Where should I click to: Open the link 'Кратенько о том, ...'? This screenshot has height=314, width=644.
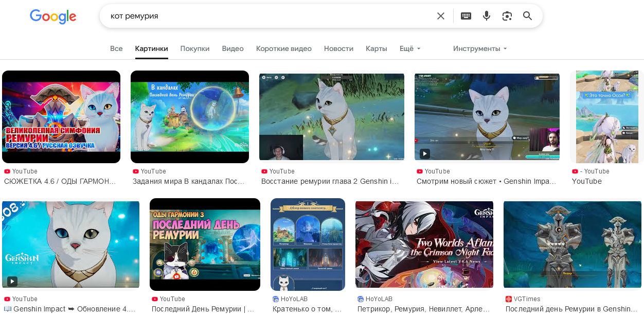pyautogui.click(x=307, y=309)
